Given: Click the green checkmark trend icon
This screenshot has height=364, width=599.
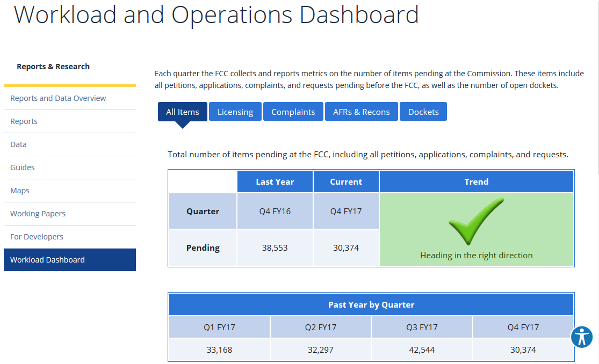Looking at the screenshot, I should click(477, 220).
